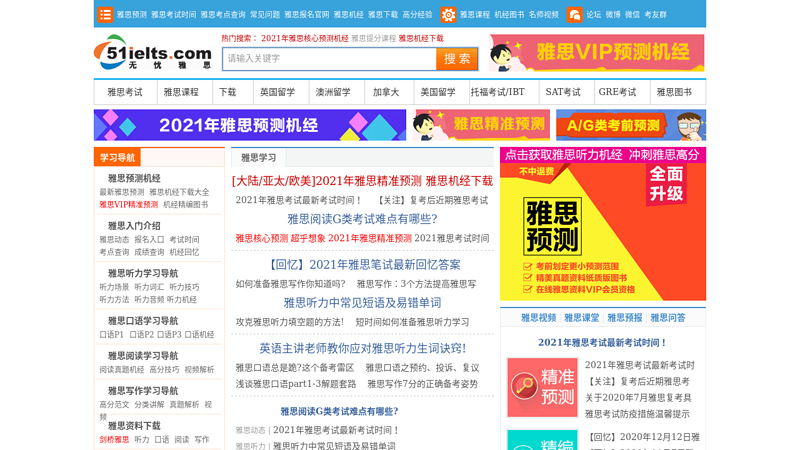This screenshot has width=800, height=450.
Task: Click 机经精编图书 sidebar link
Action: [x=186, y=205]
